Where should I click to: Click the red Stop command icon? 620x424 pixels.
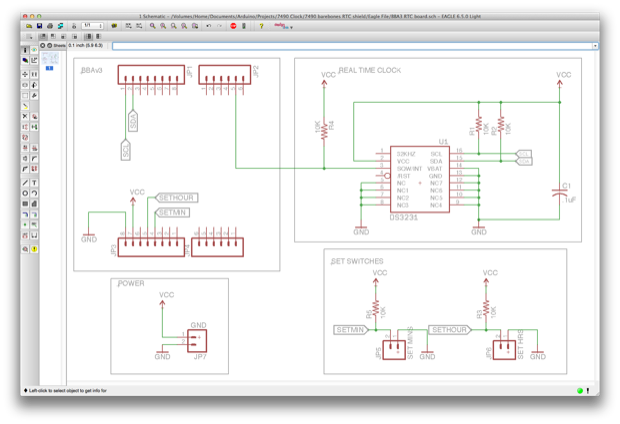[233, 26]
